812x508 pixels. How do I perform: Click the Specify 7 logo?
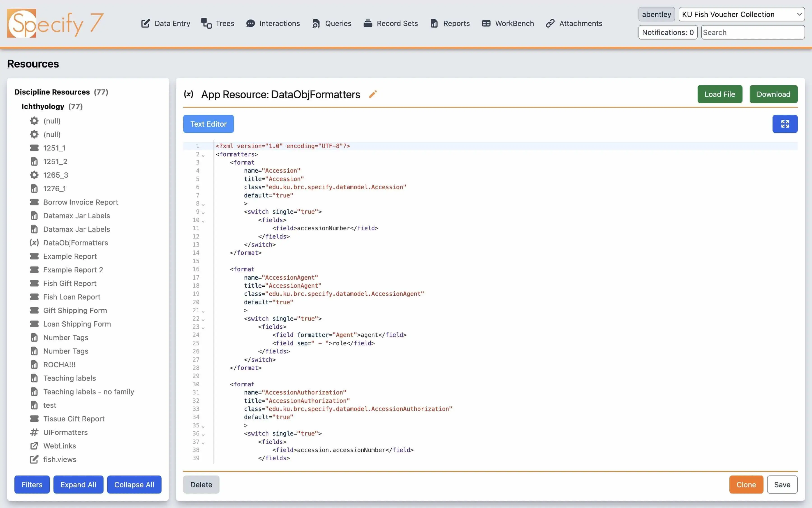tap(55, 23)
